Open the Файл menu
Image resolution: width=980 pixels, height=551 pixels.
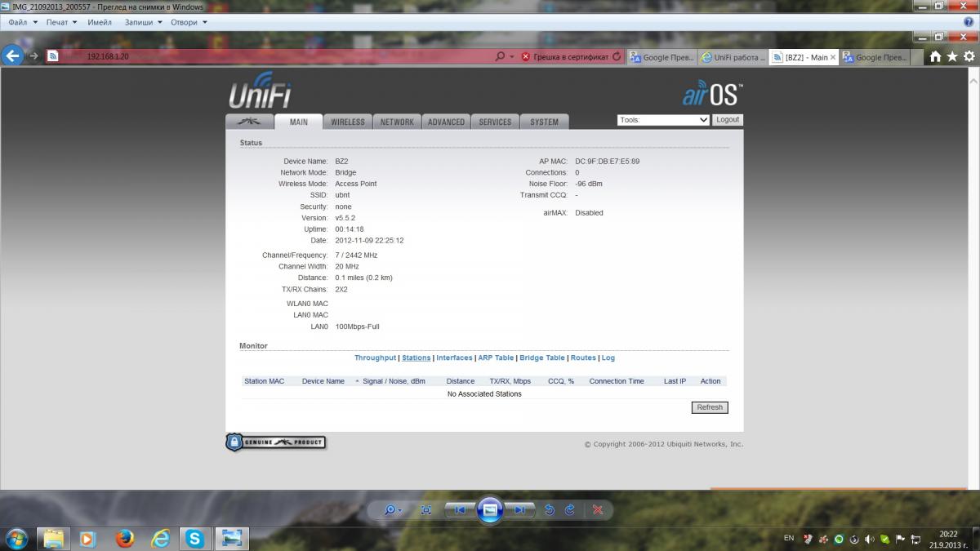[x=22, y=23]
